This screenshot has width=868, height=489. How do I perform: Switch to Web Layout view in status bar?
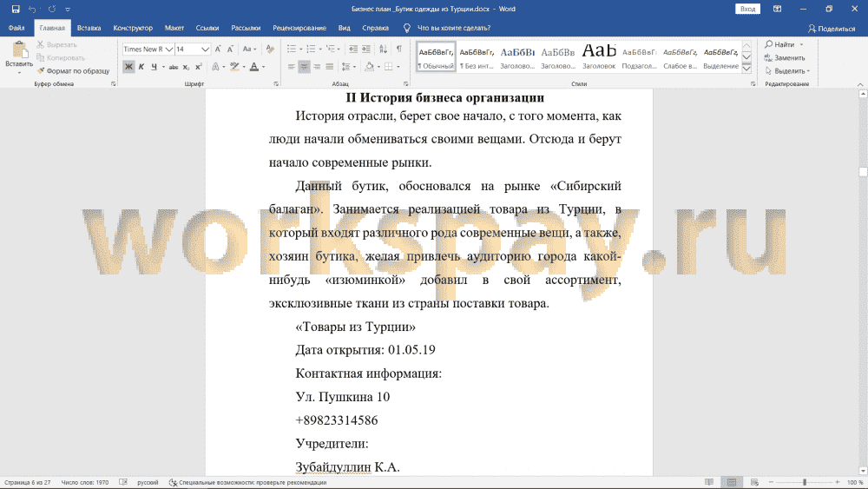coord(754,482)
